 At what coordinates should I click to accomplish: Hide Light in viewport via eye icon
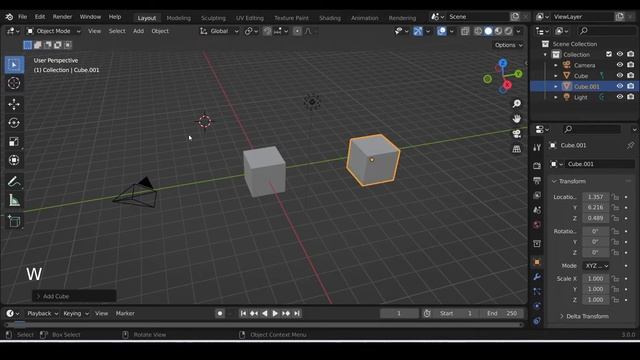coord(620,97)
